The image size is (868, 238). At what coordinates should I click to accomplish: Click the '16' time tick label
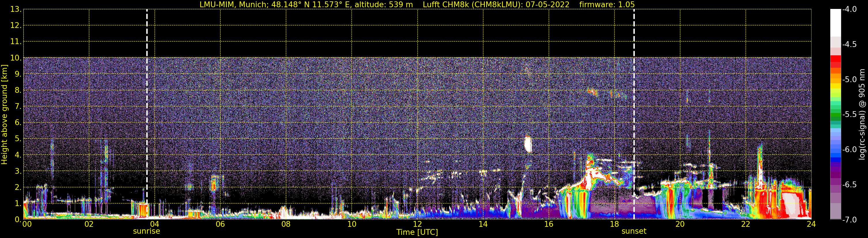pyautogui.click(x=548, y=224)
